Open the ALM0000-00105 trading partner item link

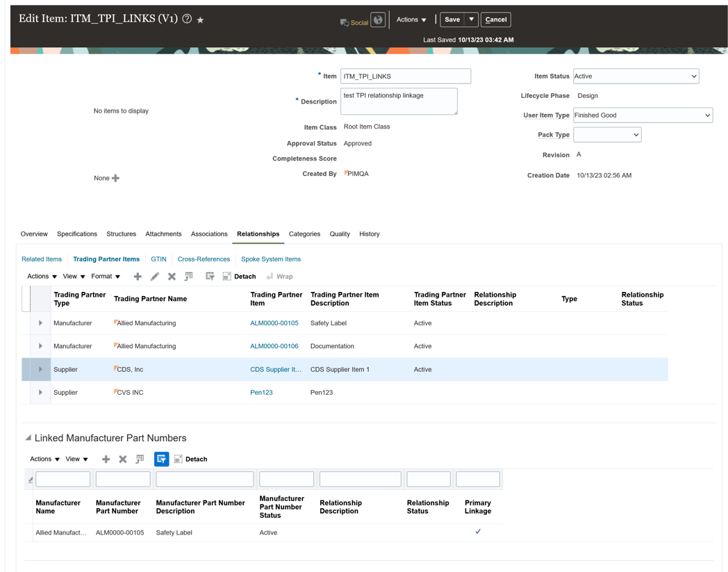(x=274, y=323)
